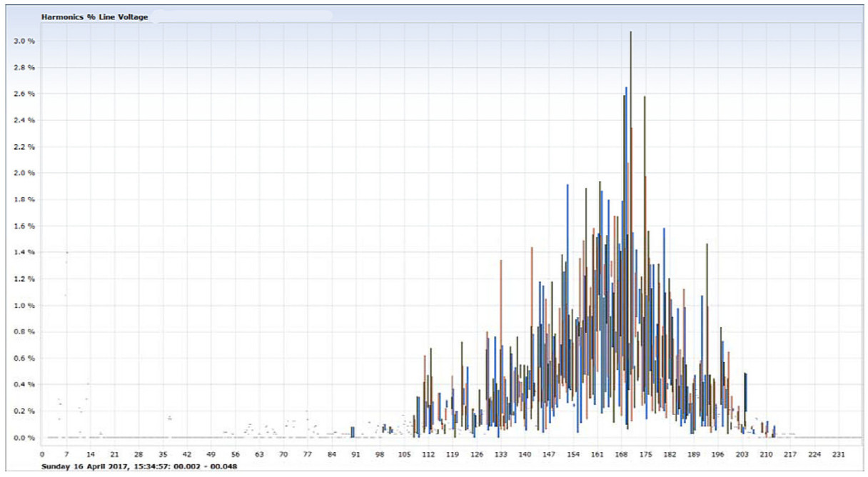This screenshot has height=477, width=868.
Task: Click x-axis harmonic label 35
Action: [x=163, y=453]
